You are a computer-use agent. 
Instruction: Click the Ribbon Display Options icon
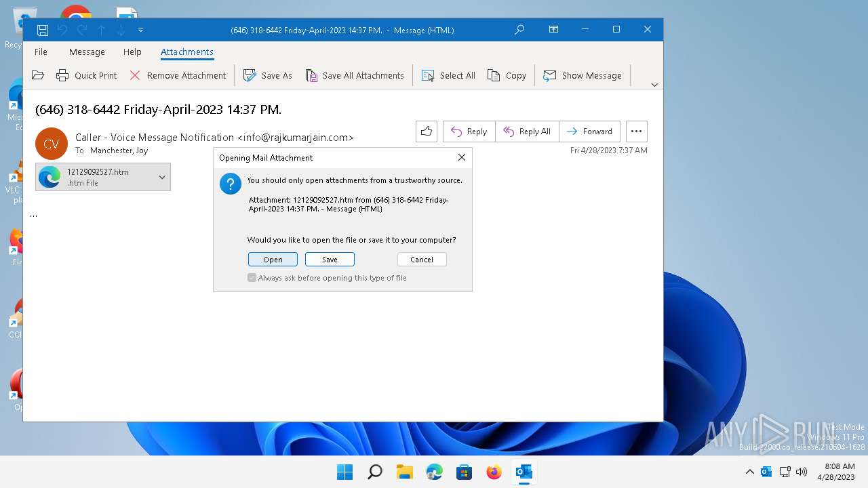(554, 30)
